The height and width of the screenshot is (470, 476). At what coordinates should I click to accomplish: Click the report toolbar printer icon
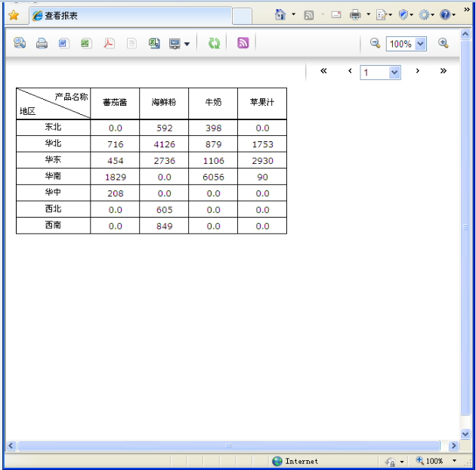[42, 43]
